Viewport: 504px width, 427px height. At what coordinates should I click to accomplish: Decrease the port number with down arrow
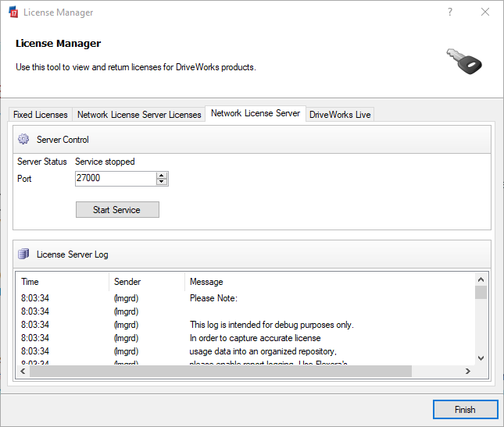click(162, 182)
